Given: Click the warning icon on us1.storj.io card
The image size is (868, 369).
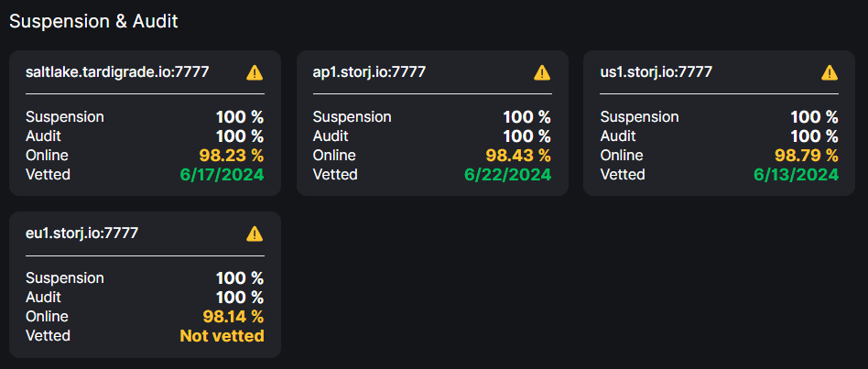Looking at the screenshot, I should [x=830, y=72].
